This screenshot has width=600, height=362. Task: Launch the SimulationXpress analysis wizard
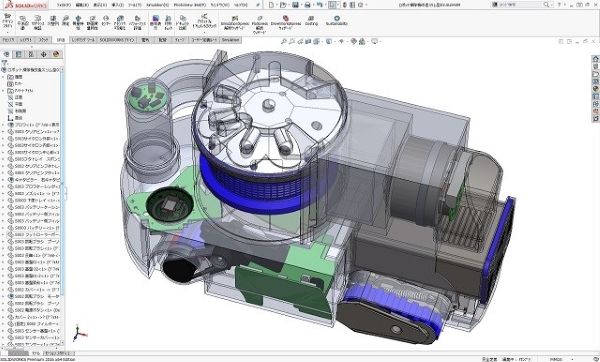pos(234,23)
